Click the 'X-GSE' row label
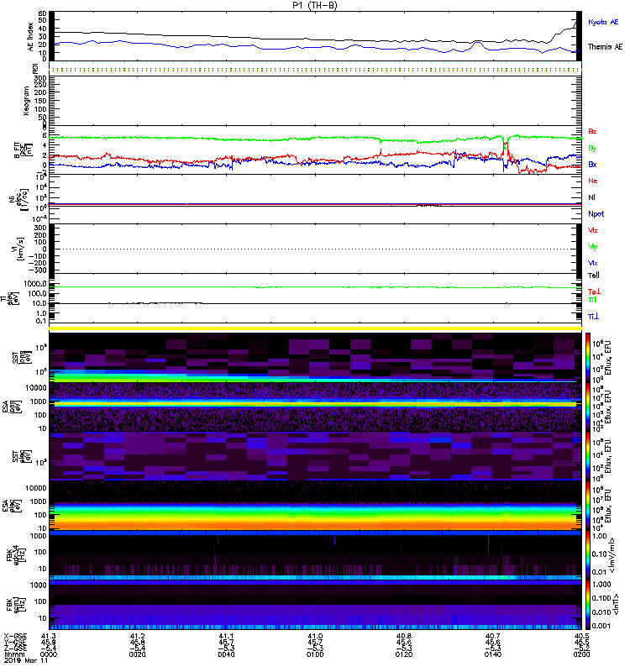Screen dimensions: 630x672 pos(15,636)
